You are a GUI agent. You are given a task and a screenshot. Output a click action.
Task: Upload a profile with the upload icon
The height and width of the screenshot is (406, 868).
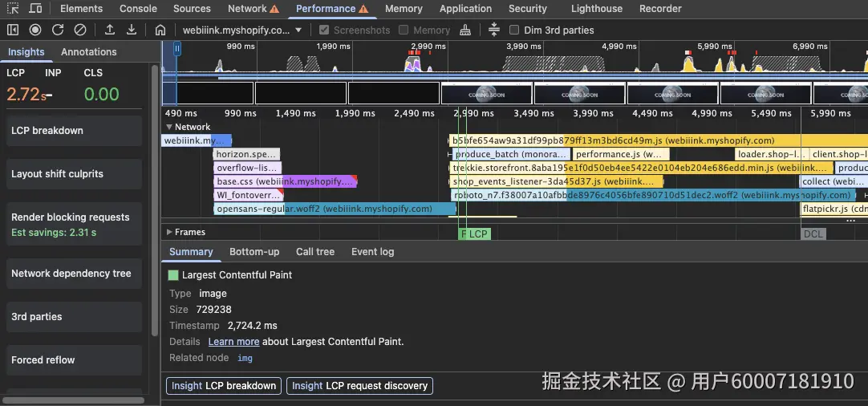[x=110, y=30]
